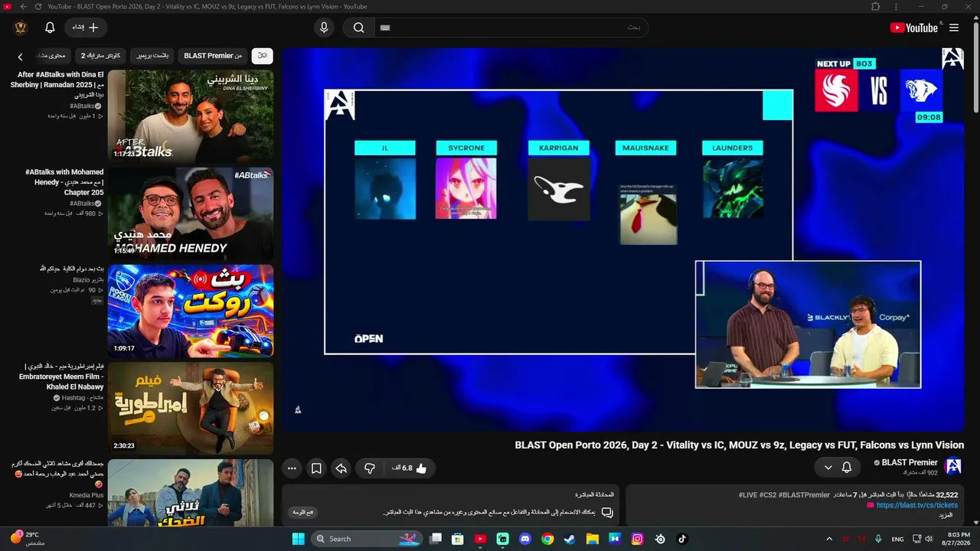This screenshot has width=980, height=551.
Task: Start a voice search with the microphone
Action: click(324, 28)
